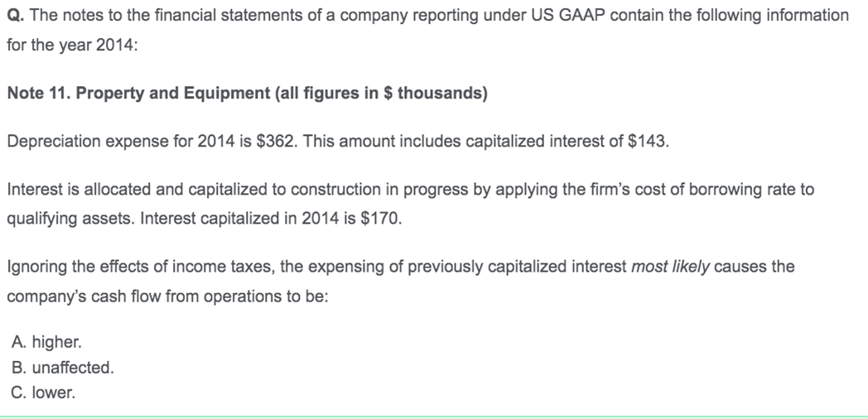Viewport: 868px width, 419px height.
Task: Click the $170 interest capitalized figure
Action: coord(381,219)
